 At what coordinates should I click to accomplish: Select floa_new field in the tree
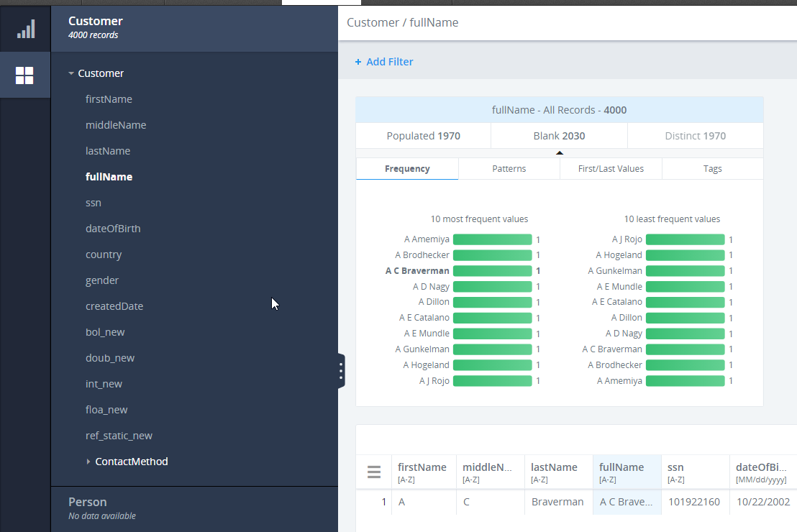point(106,410)
